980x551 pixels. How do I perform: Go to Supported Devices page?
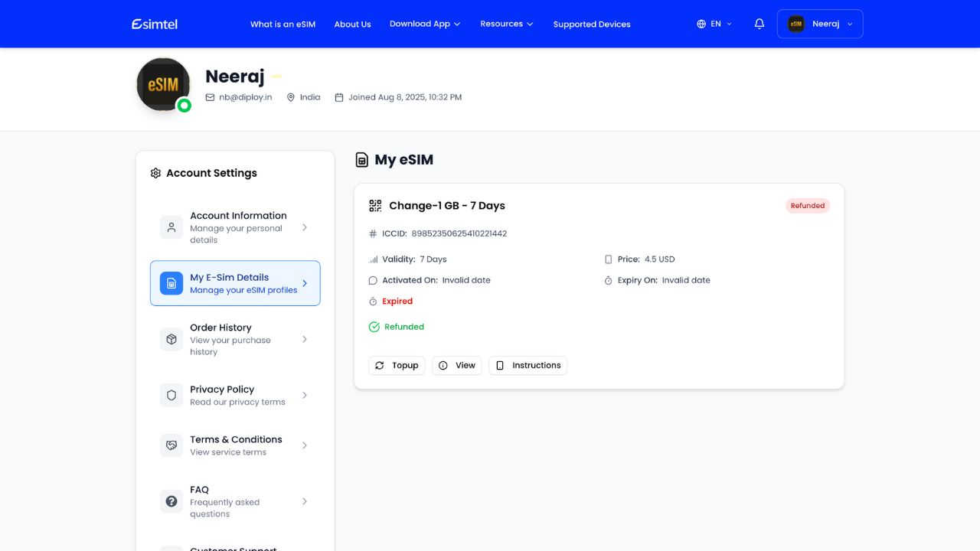coord(592,24)
